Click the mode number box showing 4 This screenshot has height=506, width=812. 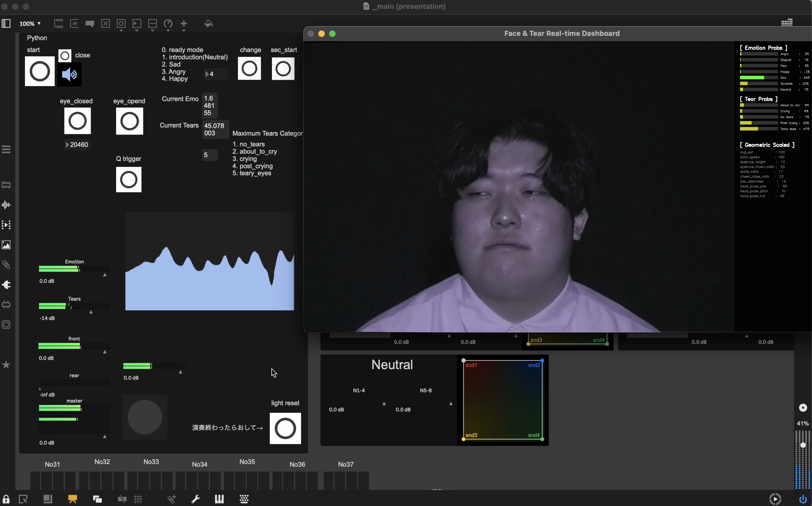coord(215,74)
